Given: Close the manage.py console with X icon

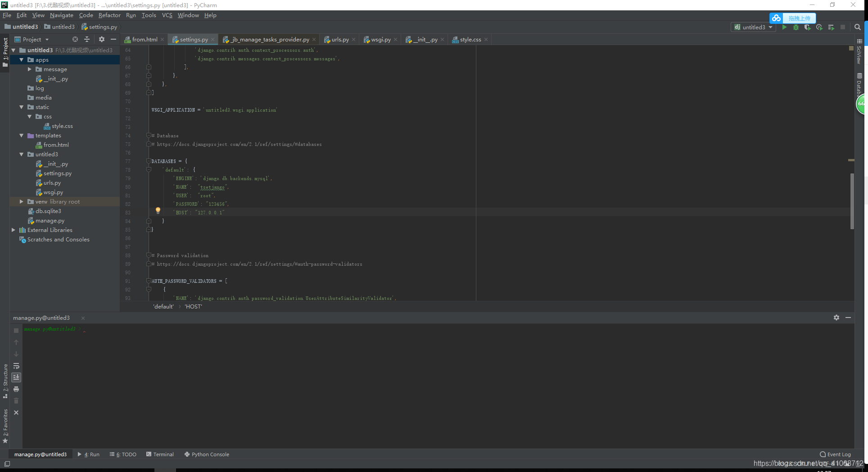Looking at the screenshot, I should [16, 413].
